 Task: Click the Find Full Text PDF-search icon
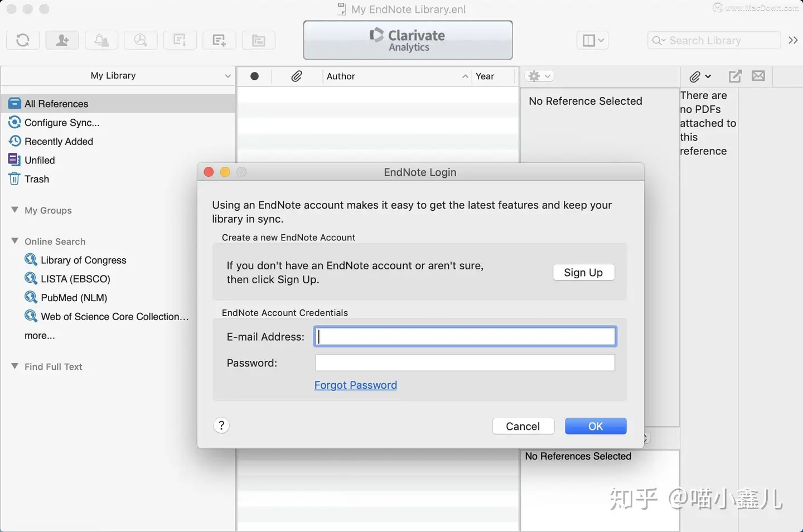pos(141,40)
